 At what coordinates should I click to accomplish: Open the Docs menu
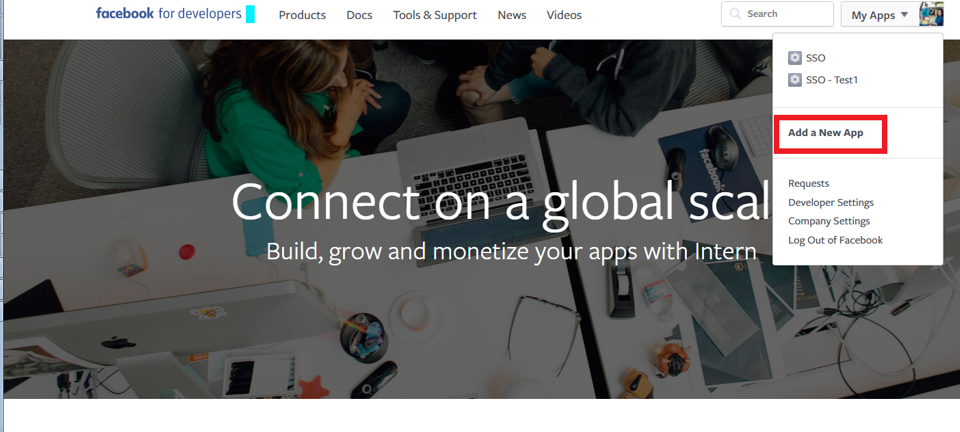pos(359,15)
